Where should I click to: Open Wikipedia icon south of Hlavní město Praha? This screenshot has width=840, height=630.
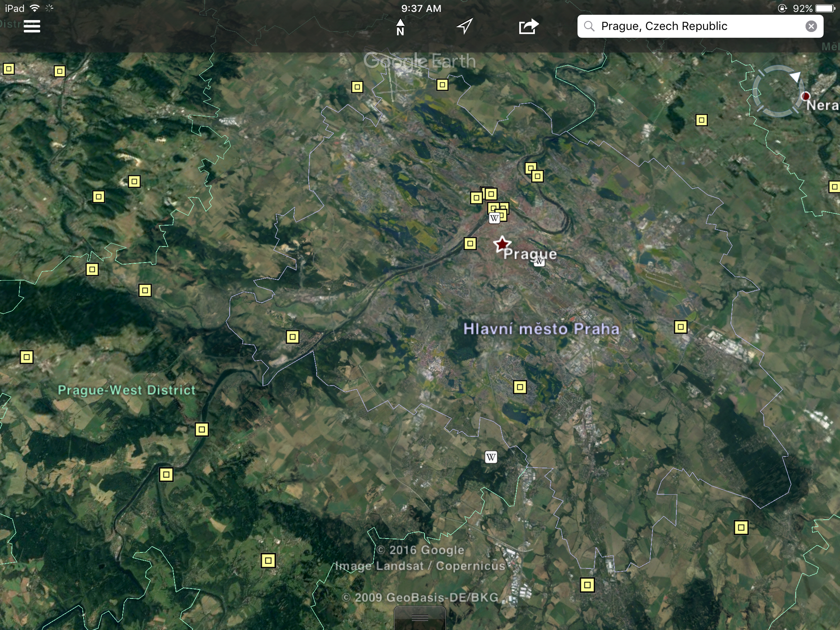[491, 457]
